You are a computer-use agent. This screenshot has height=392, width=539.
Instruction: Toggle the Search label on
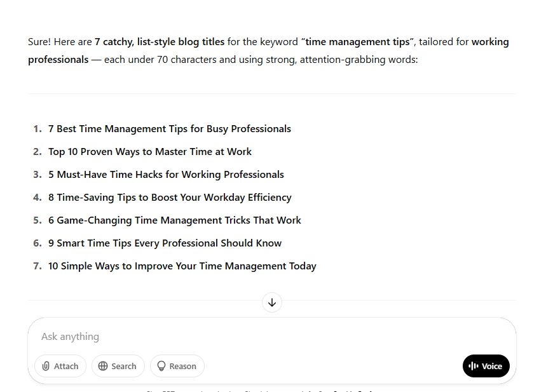(123, 366)
